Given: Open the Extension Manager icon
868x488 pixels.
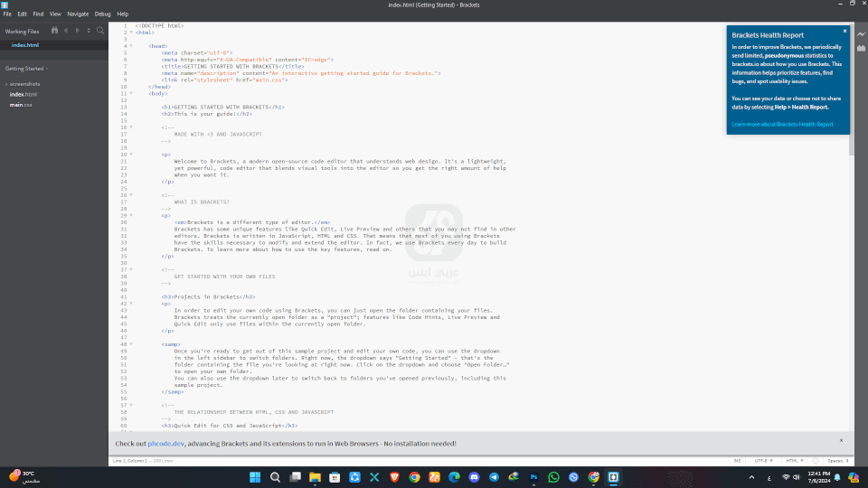Looking at the screenshot, I should click(860, 48).
